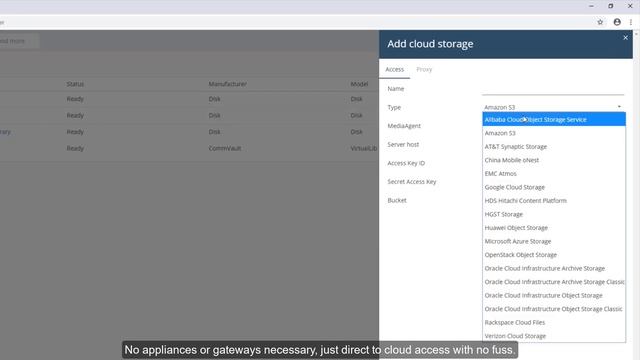Open the browser profile account icon
Screen dimensions: 640x360
pos(617,22)
